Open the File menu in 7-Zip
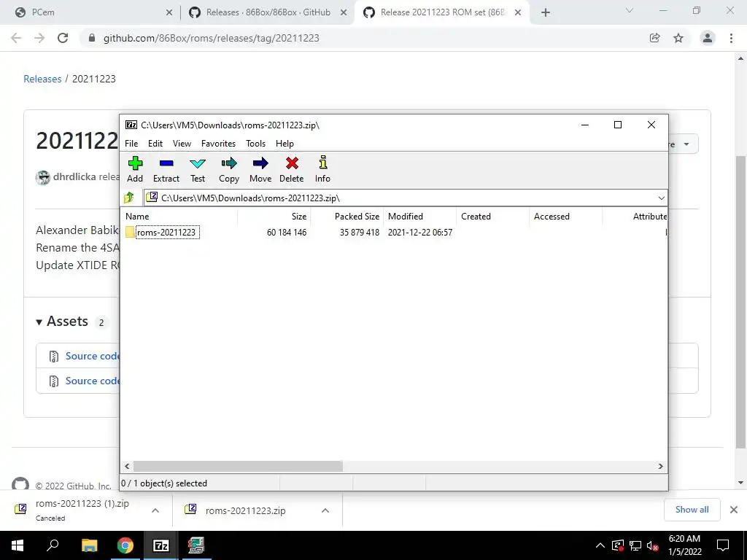747x560 pixels. tap(131, 144)
